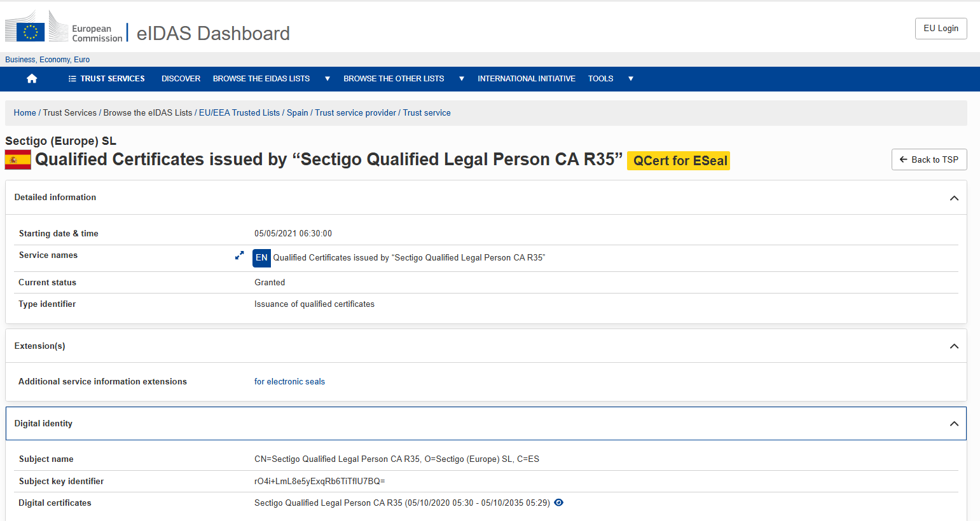
Task: Click the Additional service information extensions label
Action: coord(102,382)
